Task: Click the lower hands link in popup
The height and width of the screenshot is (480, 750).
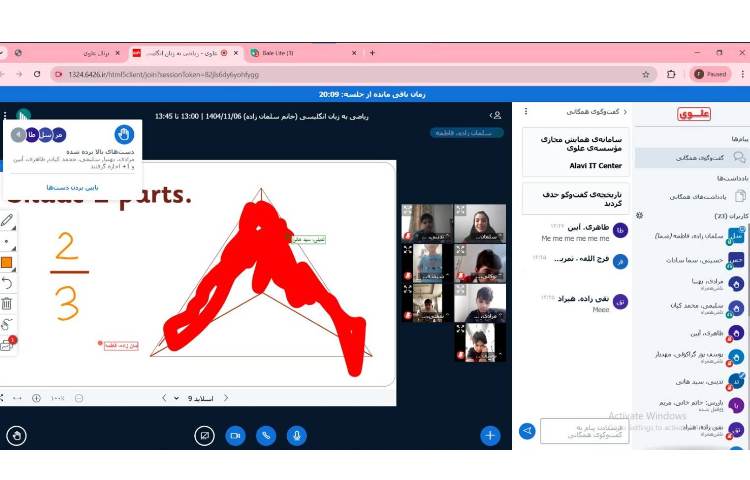Action: pos(68,187)
